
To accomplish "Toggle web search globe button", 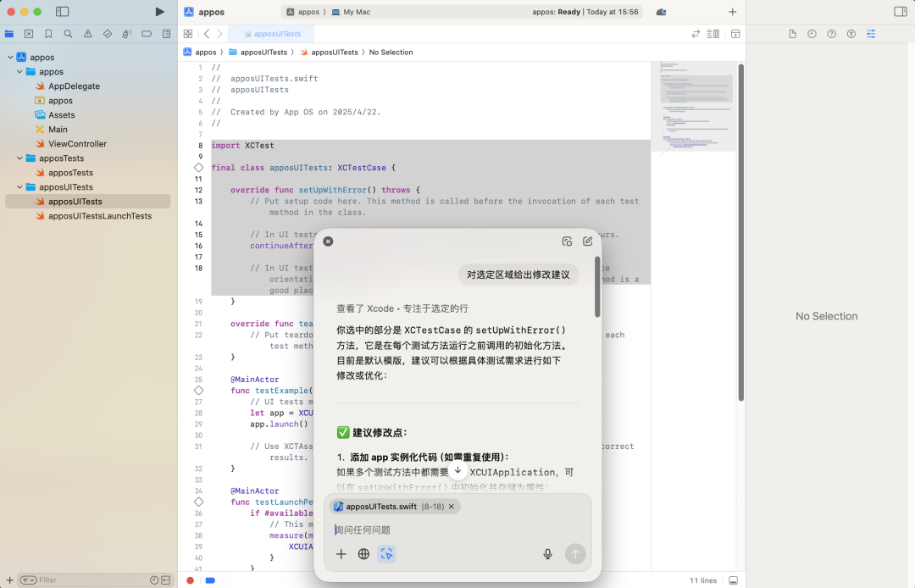I will [363, 554].
